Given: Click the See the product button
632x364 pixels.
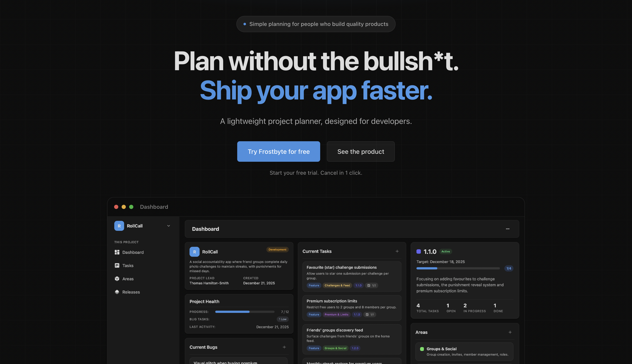Looking at the screenshot, I should 361,151.
